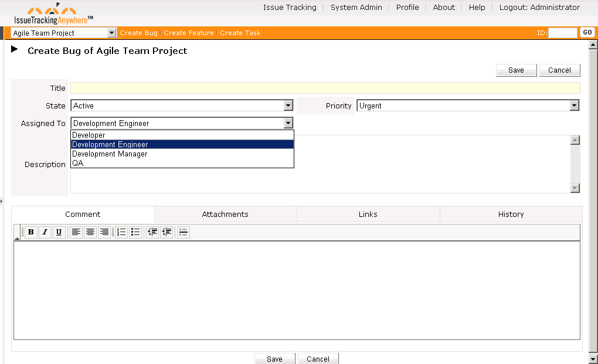The image size is (598, 364).
Task: Switch to the Attachments tab
Action: coord(225,214)
